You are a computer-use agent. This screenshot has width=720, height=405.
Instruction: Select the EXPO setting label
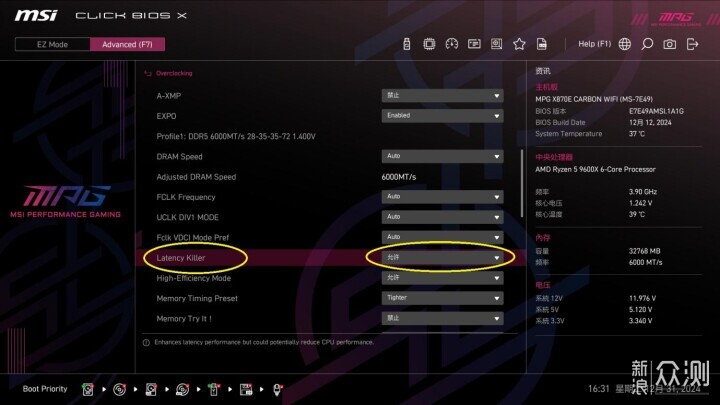point(166,116)
